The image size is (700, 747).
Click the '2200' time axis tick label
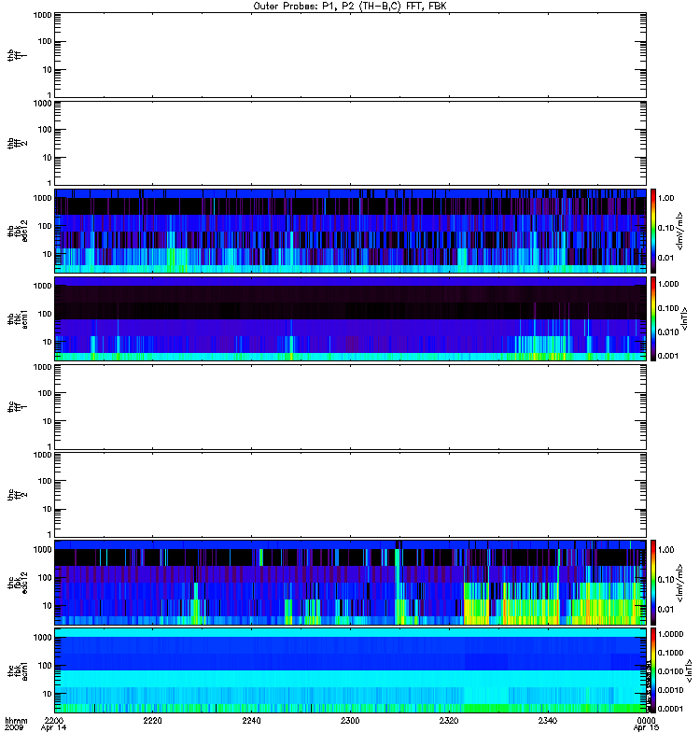click(x=54, y=720)
